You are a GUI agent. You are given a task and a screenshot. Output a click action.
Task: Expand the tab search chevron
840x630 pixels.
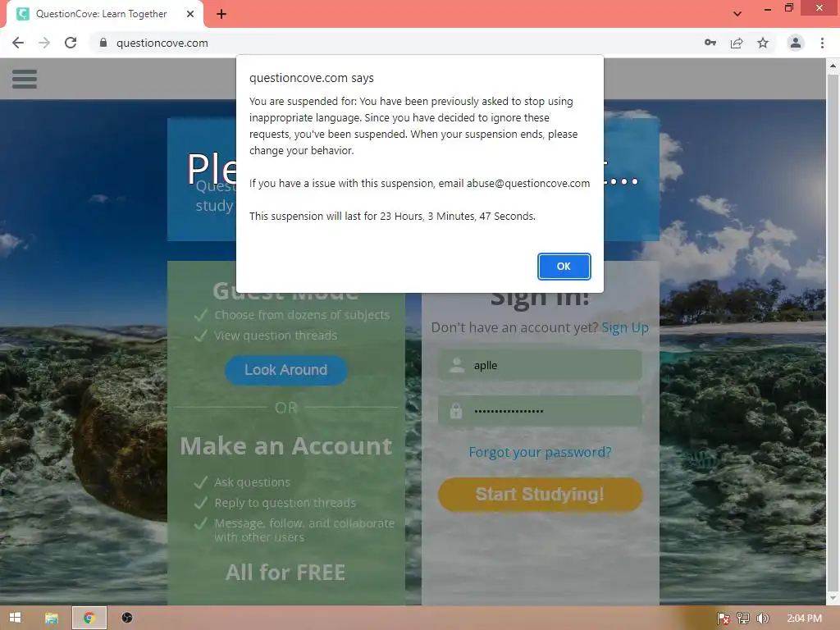tap(737, 14)
